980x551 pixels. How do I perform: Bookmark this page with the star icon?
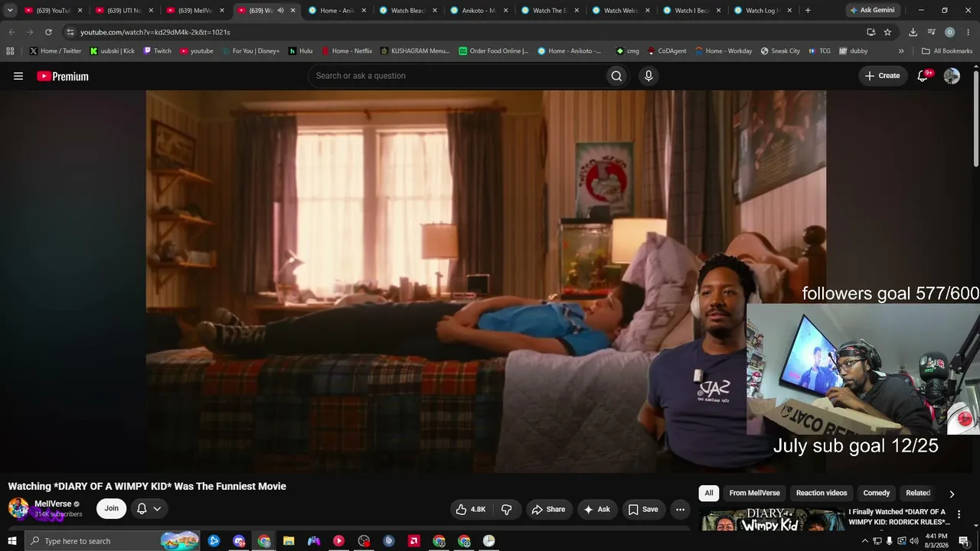(x=887, y=32)
